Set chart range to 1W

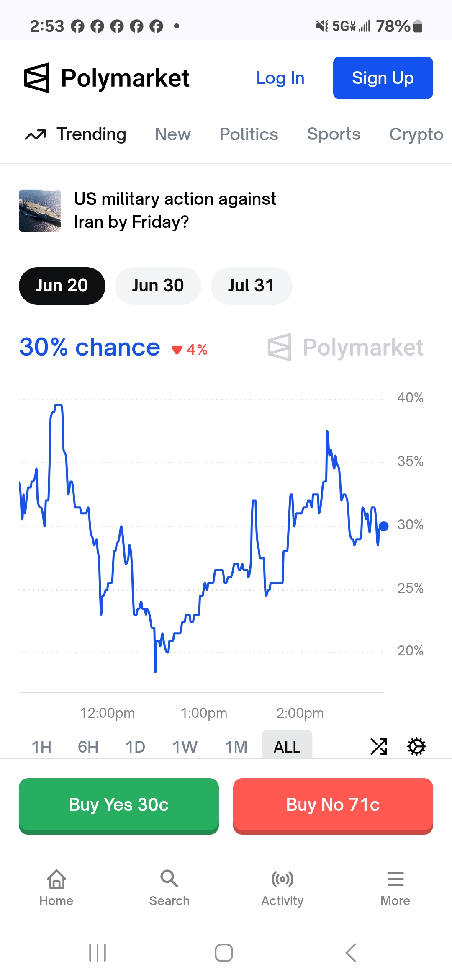pos(185,747)
